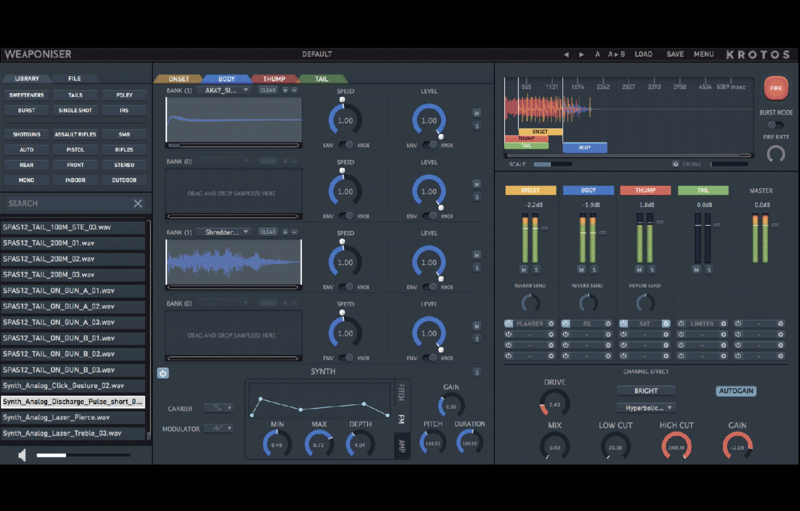Click the red FIRE button

click(x=776, y=88)
